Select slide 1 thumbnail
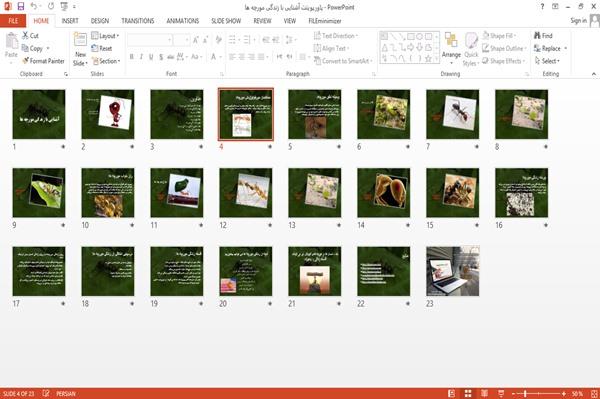 click(x=39, y=114)
